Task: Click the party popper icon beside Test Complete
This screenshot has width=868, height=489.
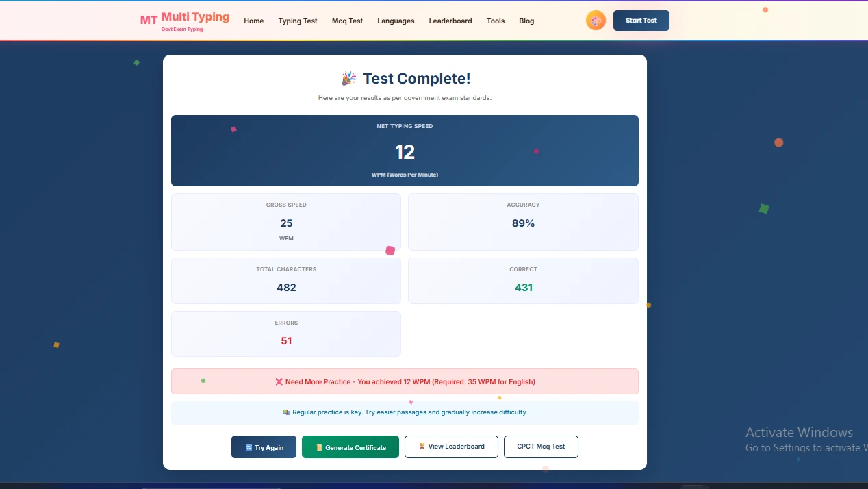Action: pyautogui.click(x=349, y=78)
